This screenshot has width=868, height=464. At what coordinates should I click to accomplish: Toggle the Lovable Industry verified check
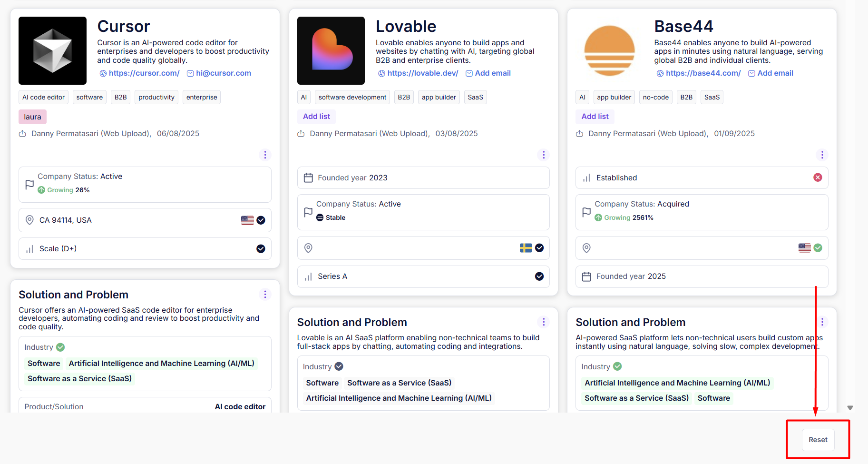tap(339, 366)
